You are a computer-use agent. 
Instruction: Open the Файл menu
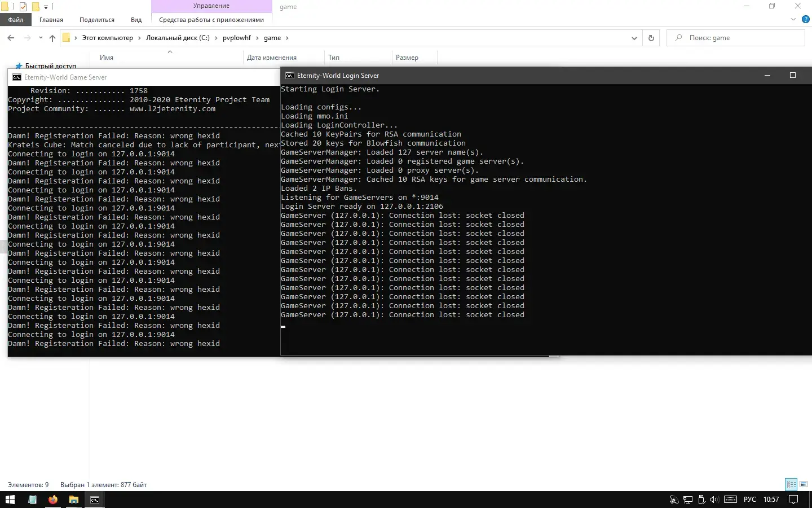tap(16, 20)
